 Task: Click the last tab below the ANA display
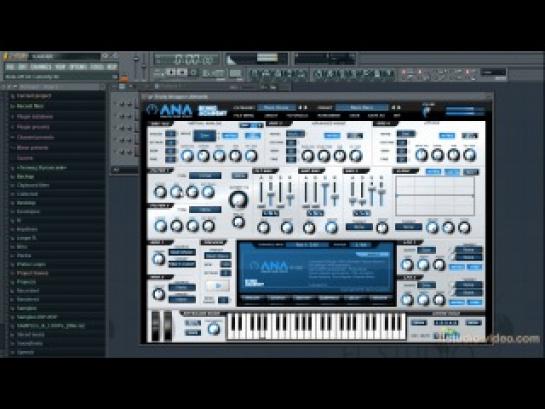pos(380,298)
